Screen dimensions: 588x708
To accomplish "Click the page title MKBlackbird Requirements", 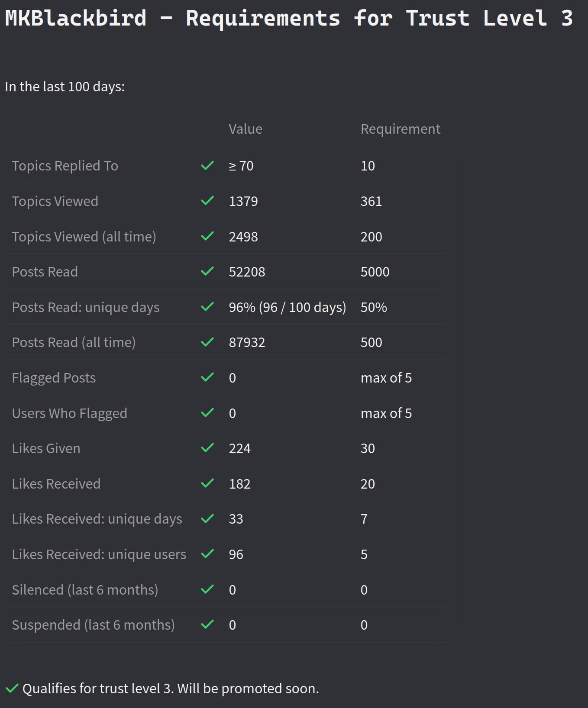I will point(289,18).
